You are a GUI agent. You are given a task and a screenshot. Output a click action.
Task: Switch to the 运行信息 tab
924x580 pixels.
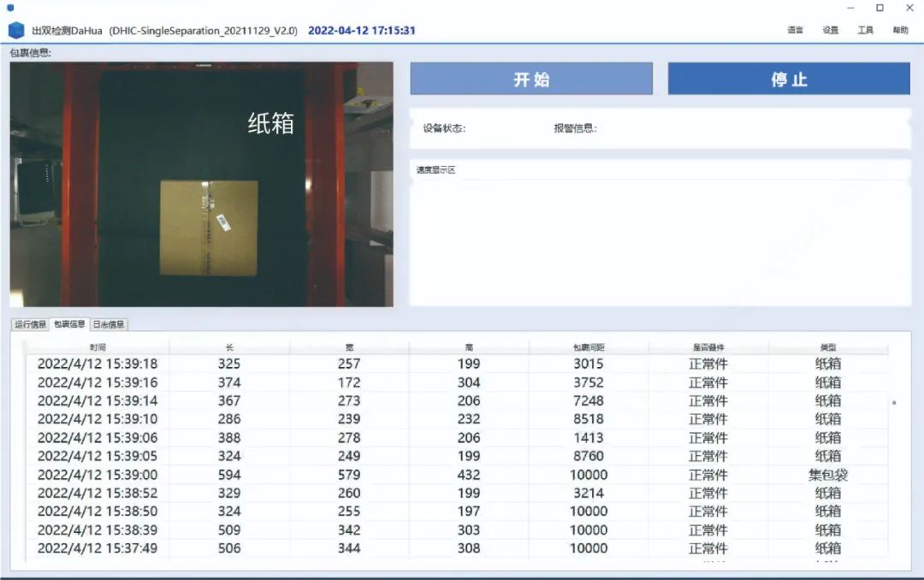pos(31,324)
